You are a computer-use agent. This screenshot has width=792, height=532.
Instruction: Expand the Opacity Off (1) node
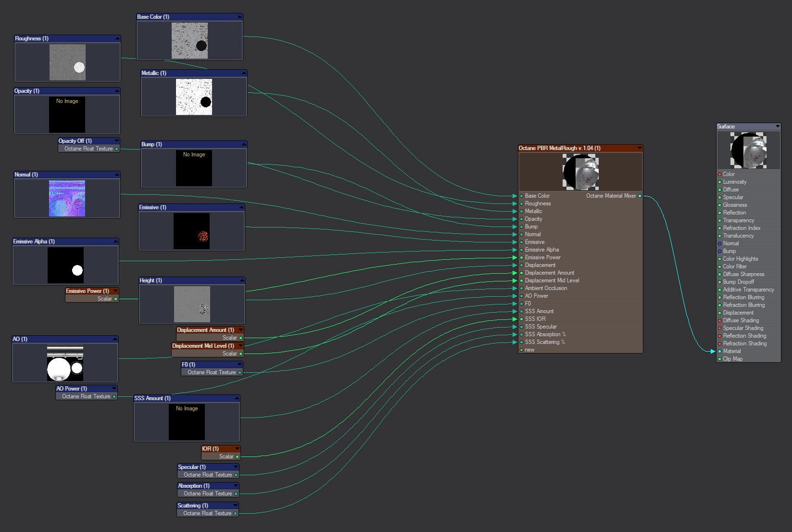pyautogui.click(x=116, y=141)
